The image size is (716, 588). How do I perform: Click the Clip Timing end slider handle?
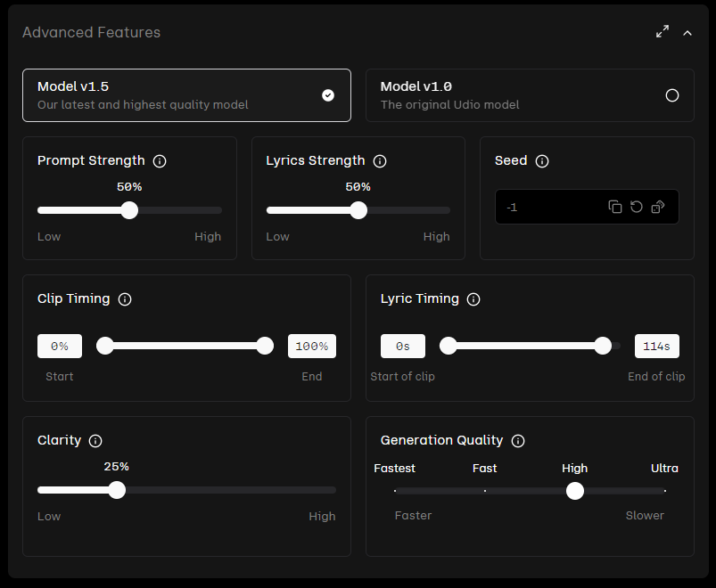pyautogui.click(x=265, y=346)
